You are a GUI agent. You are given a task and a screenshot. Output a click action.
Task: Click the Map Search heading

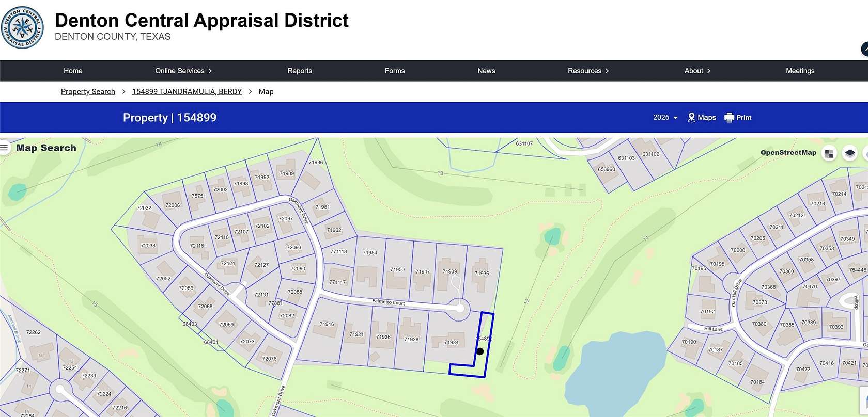[46, 148]
